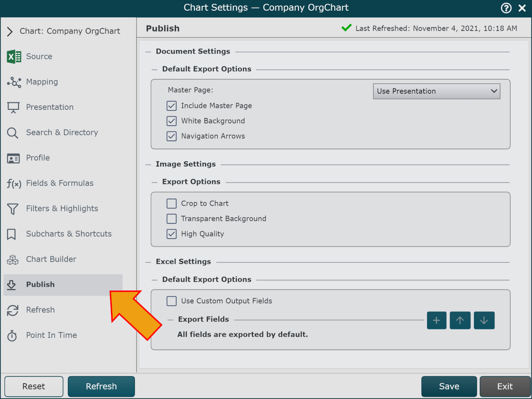Click the plus button to add export field
Screen dimensions: 532x399
[x=436, y=321]
